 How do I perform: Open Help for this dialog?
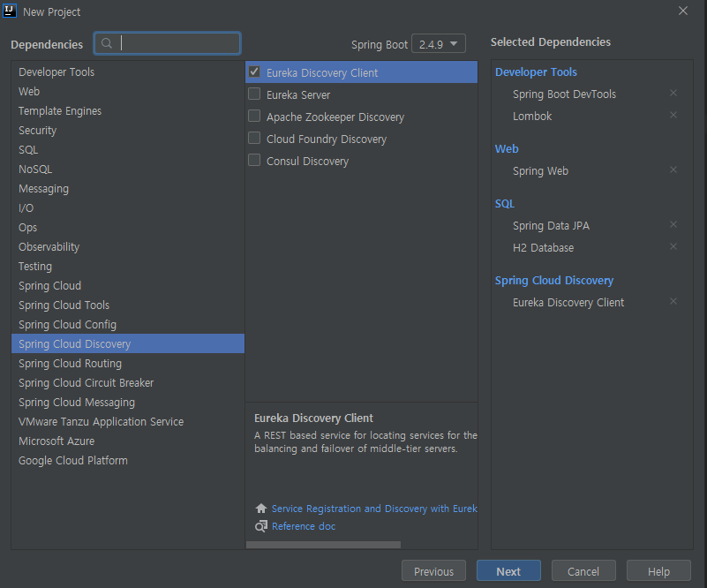[658, 571]
